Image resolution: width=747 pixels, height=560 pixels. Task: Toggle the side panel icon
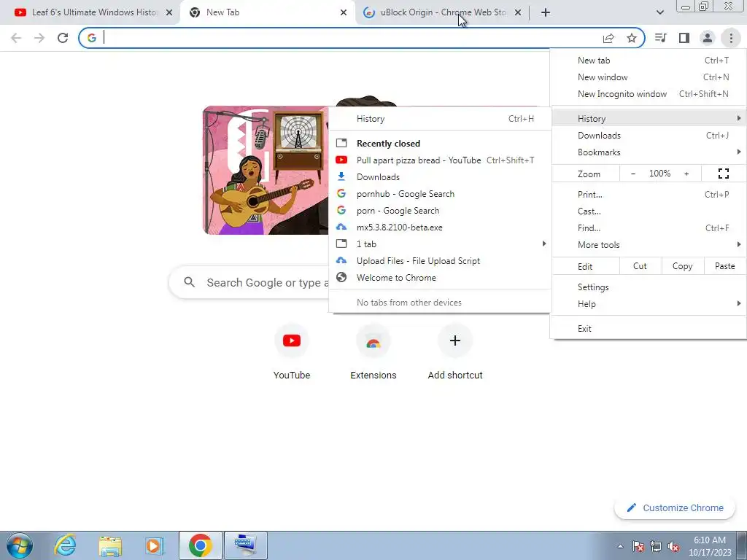(x=684, y=38)
